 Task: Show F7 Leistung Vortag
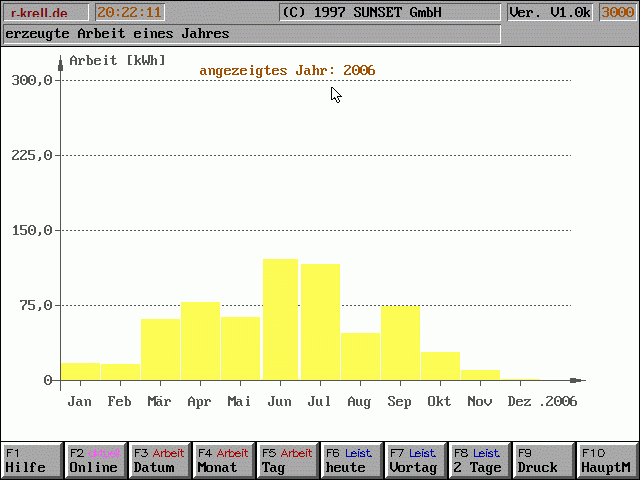click(415, 460)
